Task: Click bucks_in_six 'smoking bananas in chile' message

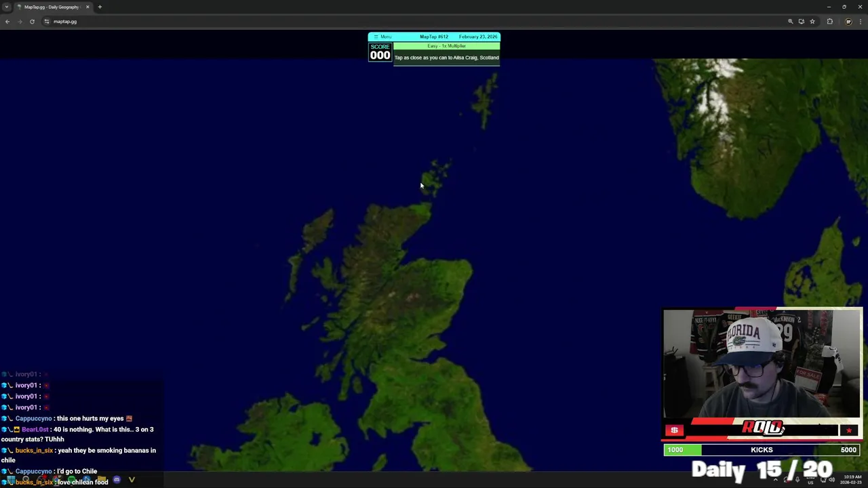Action: click(79, 455)
